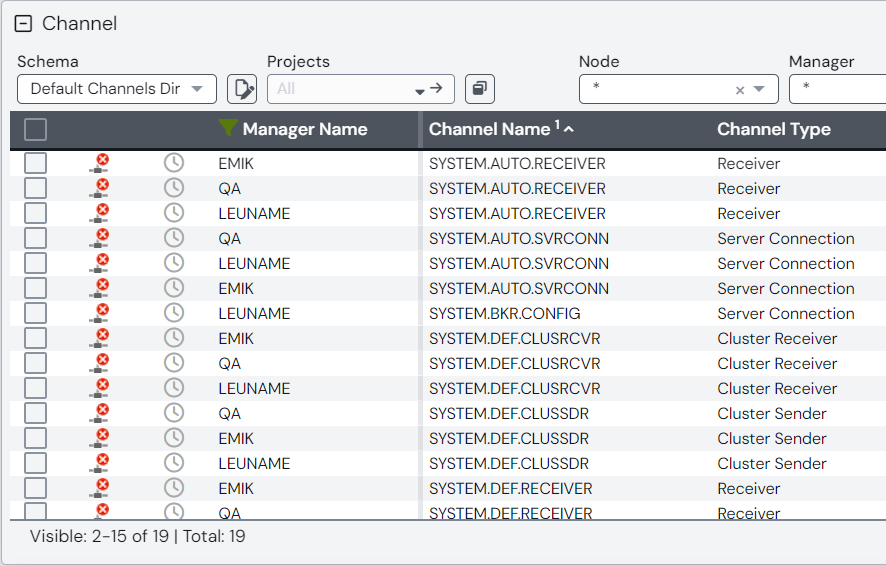The height and width of the screenshot is (566, 886).
Task: Click the Manager filter input field
Action: point(837,89)
